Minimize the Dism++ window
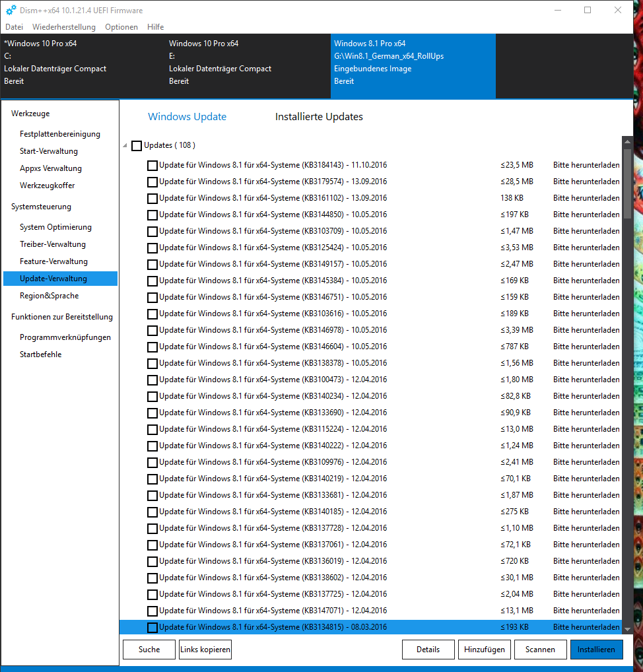Viewport: 643px width, 672px height. pyautogui.click(x=558, y=10)
